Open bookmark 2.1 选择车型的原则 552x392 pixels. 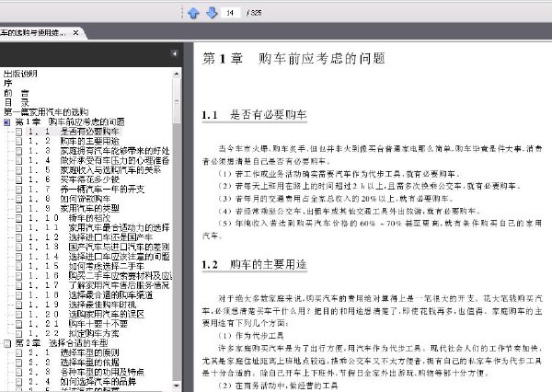[x=74, y=352]
